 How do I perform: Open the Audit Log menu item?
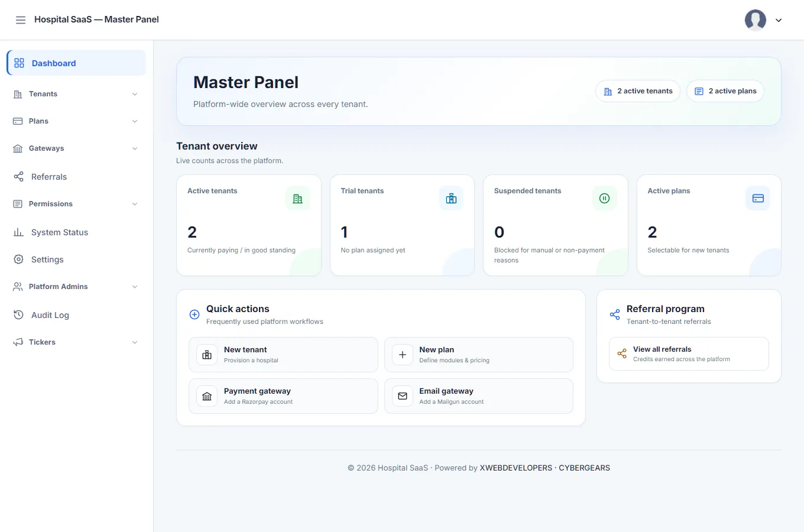[x=76, y=315]
